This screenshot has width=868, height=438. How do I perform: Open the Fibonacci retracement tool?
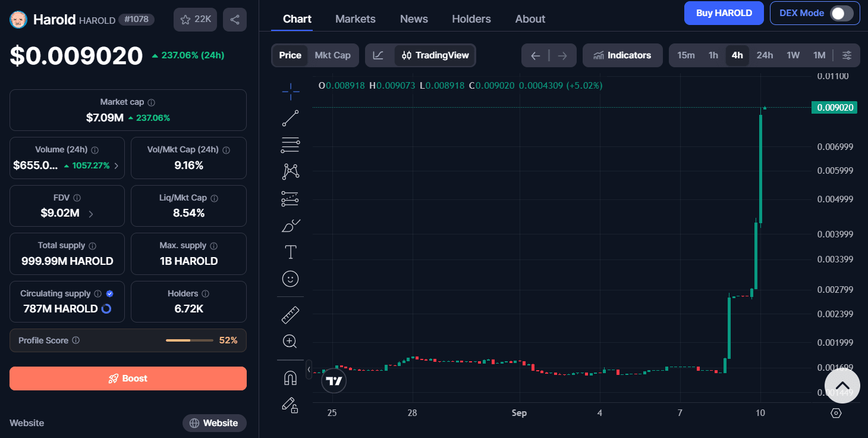pyautogui.click(x=290, y=145)
